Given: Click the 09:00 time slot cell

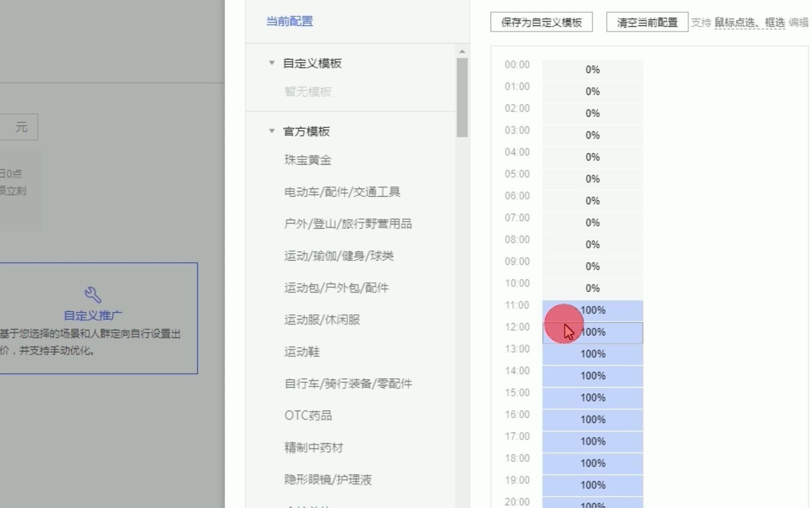Looking at the screenshot, I should pyautogui.click(x=593, y=267).
